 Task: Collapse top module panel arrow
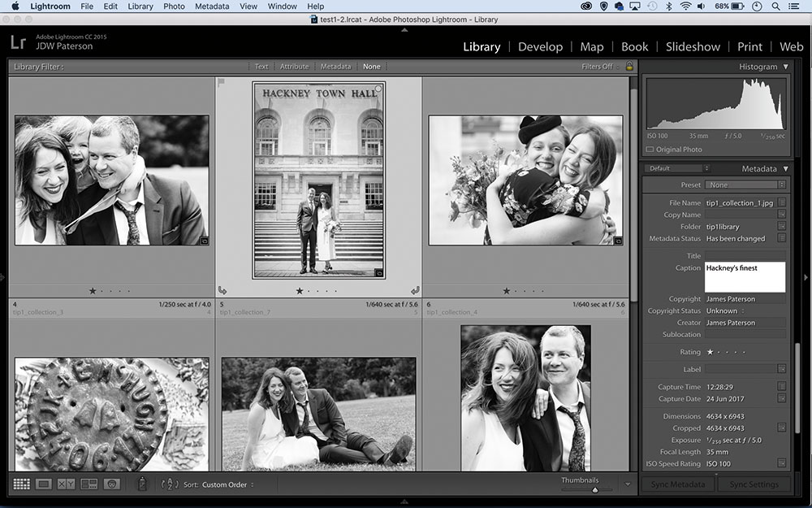[x=404, y=29]
